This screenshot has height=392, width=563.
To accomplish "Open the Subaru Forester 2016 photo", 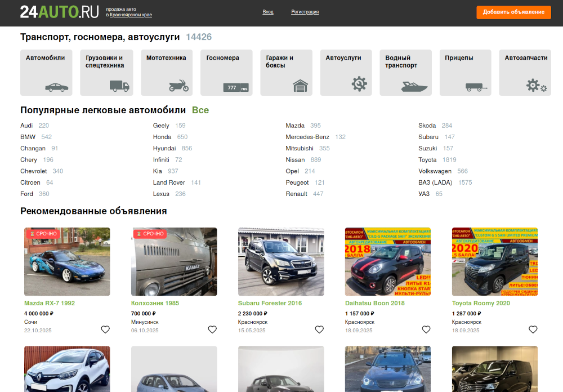I will click(281, 261).
